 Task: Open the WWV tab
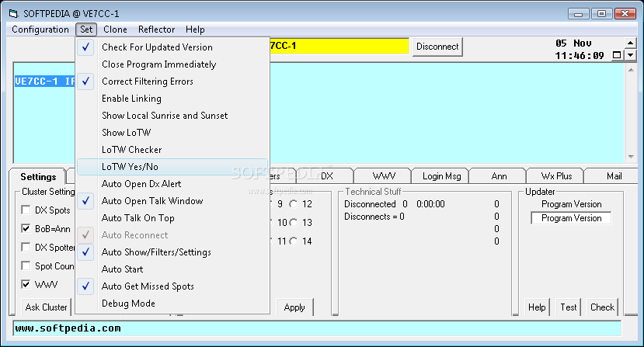pyautogui.click(x=384, y=176)
